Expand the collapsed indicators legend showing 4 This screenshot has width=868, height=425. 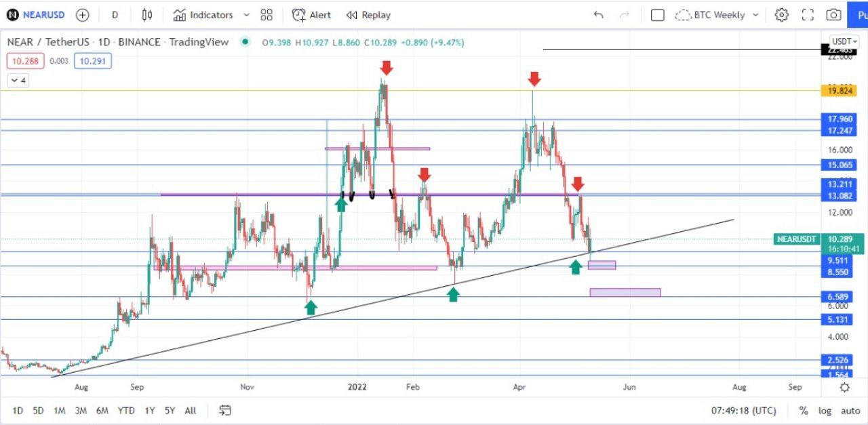(18, 81)
